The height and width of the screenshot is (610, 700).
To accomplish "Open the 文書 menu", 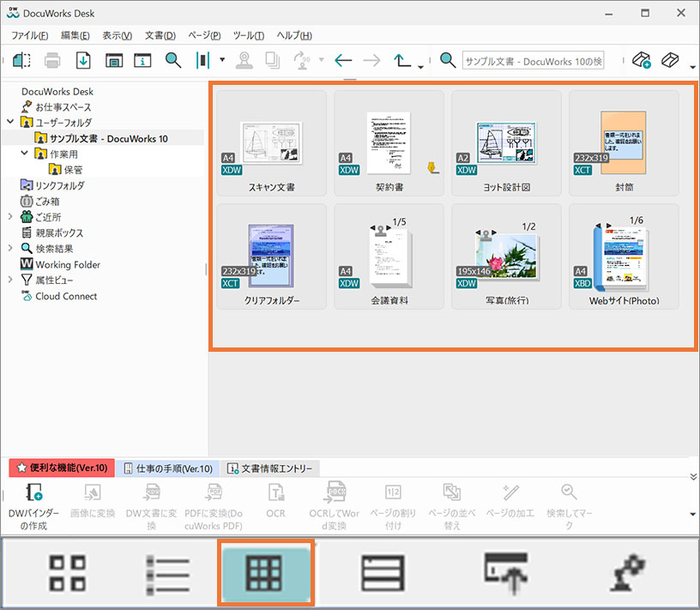I will (x=160, y=35).
